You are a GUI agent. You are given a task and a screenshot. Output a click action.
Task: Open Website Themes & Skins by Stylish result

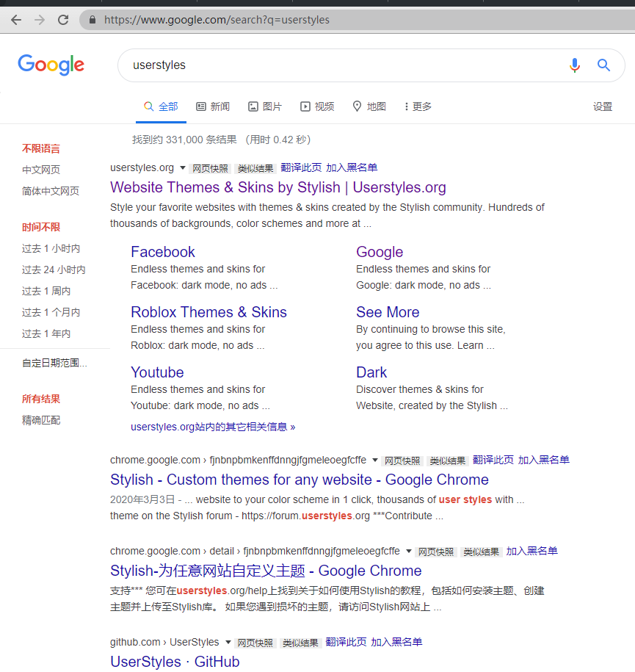point(278,187)
